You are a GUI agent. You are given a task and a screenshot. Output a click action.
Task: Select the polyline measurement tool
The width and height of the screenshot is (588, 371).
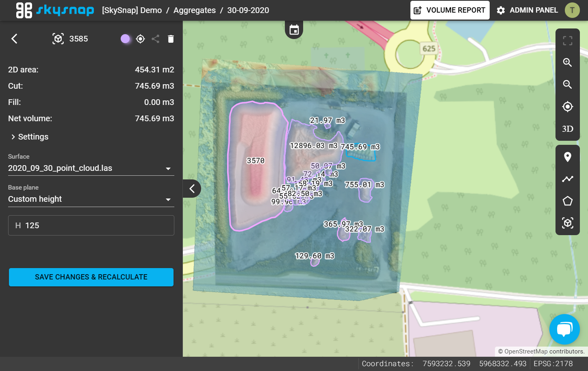tap(568, 179)
